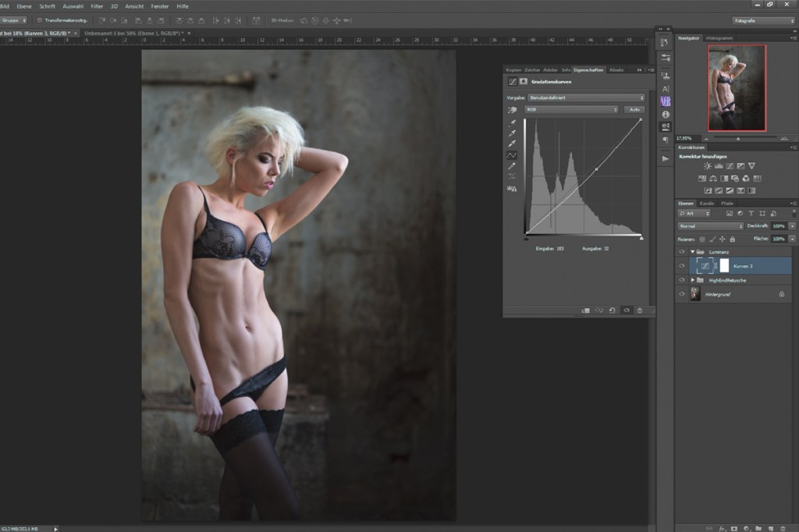Toggle lock position in Fixieren row

(722, 239)
